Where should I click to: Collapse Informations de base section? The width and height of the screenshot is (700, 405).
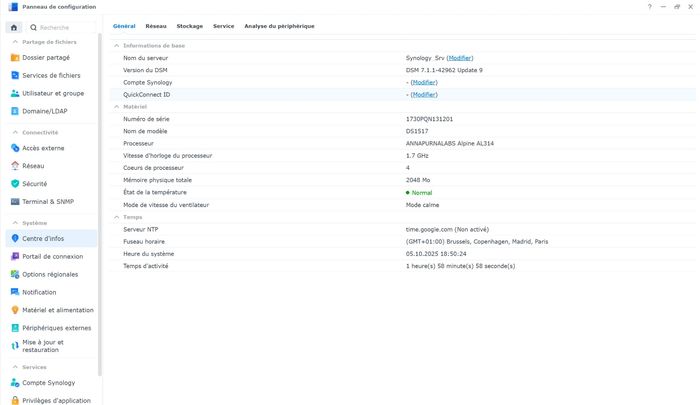[117, 46]
